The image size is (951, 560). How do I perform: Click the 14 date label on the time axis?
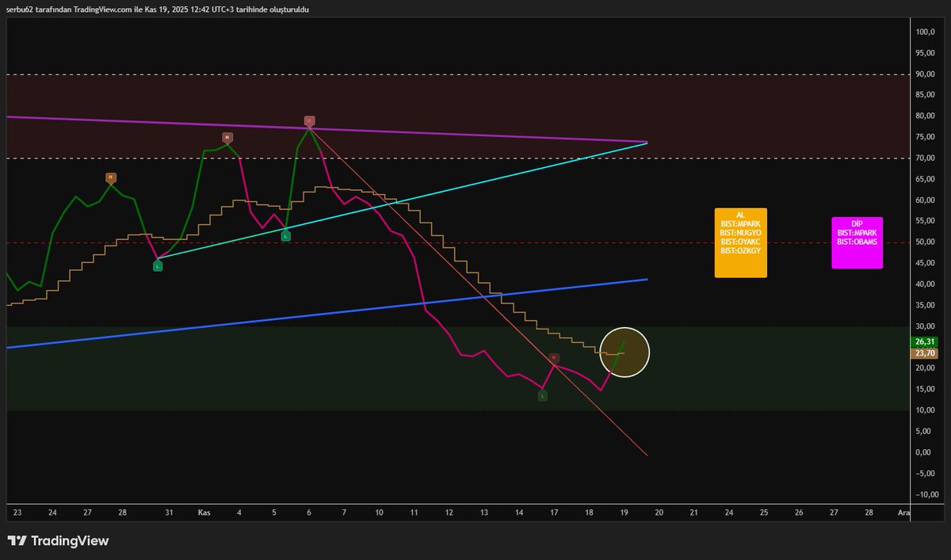[519, 512]
